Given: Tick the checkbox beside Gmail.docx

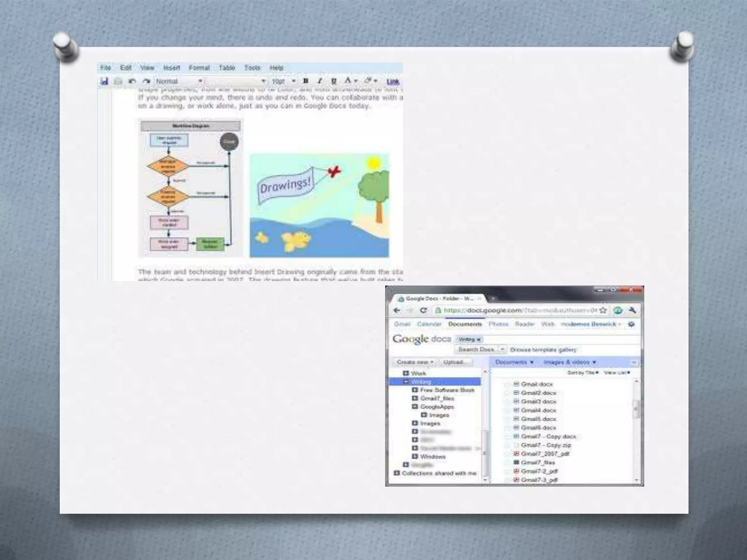Looking at the screenshot, I should 507,384.
